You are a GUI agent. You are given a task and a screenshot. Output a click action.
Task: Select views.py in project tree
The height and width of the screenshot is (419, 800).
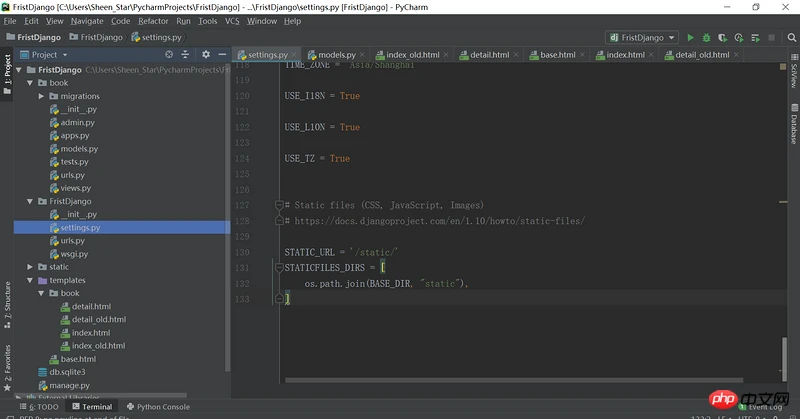pyautogui.click(x=76, y=188)
